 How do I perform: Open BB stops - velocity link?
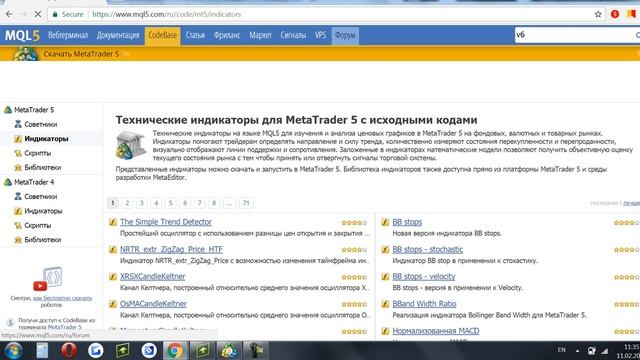click(x=424, y=276)
